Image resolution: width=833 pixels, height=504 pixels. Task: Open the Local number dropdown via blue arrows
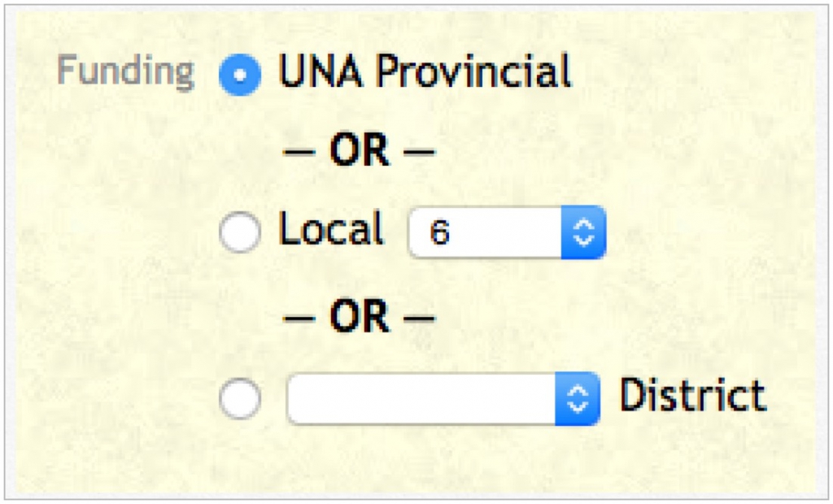[x=583, y=232]
